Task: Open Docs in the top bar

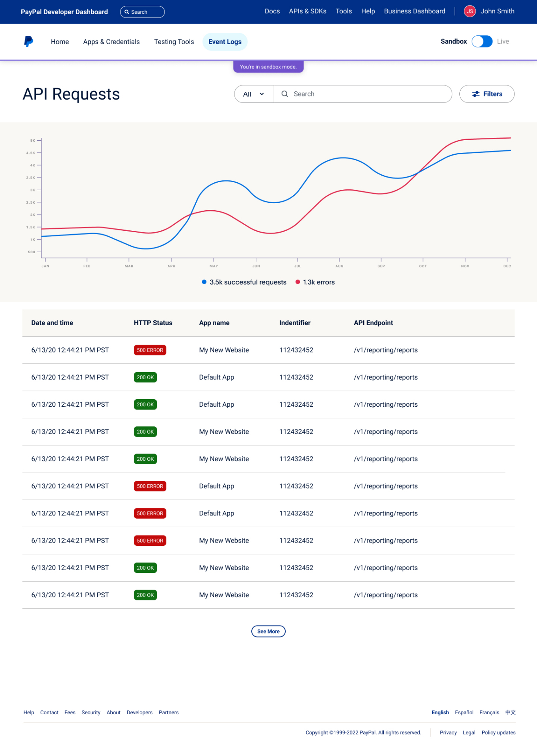Action: tap(272, 11)
